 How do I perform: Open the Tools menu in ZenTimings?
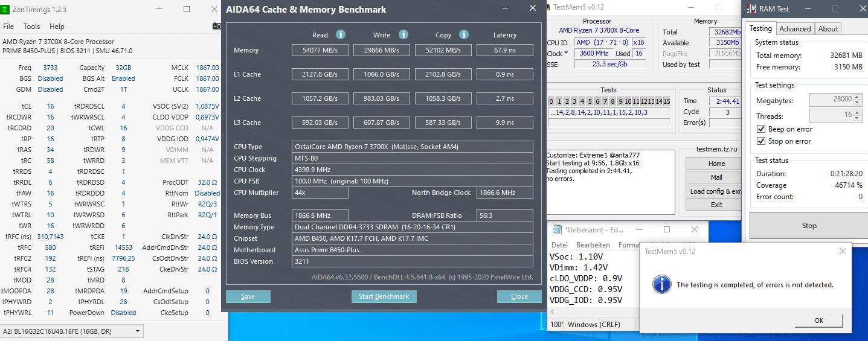31,27
